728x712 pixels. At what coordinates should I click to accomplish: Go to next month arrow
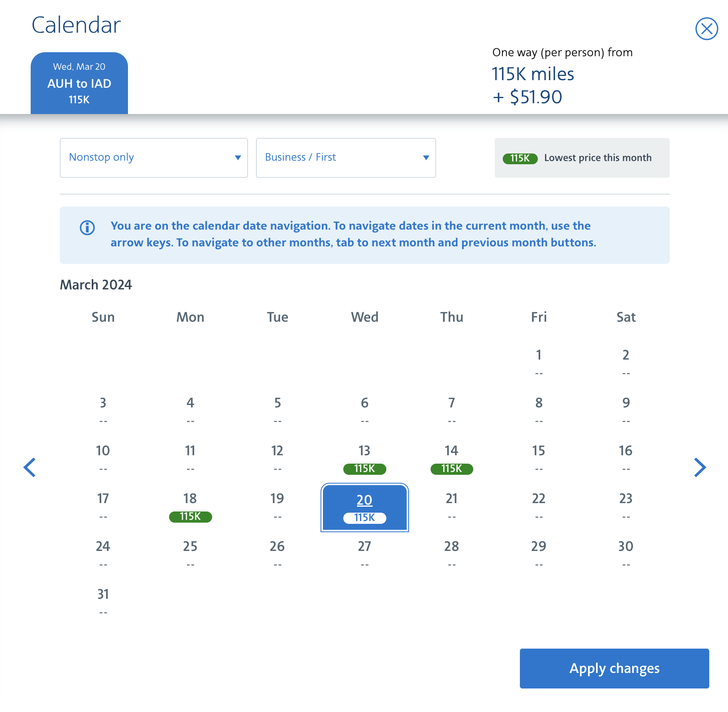click(700, 467)
